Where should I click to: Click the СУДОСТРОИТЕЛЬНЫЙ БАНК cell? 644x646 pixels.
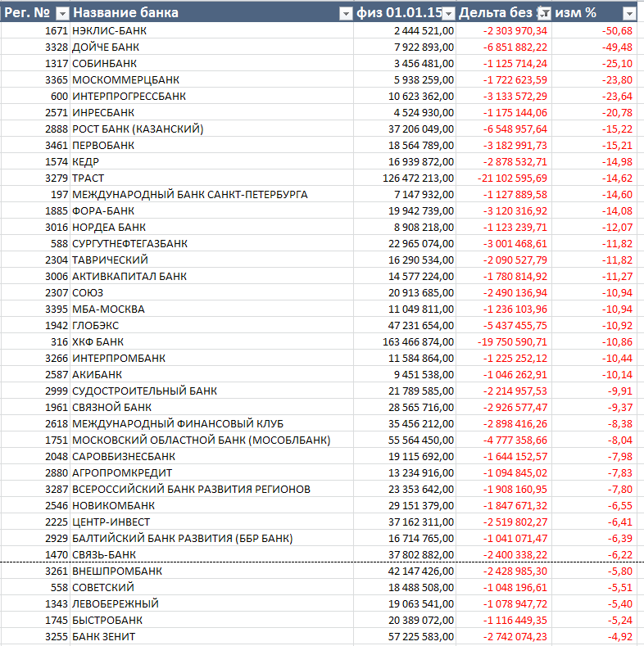pyautogui.click(x=211, y=391)
